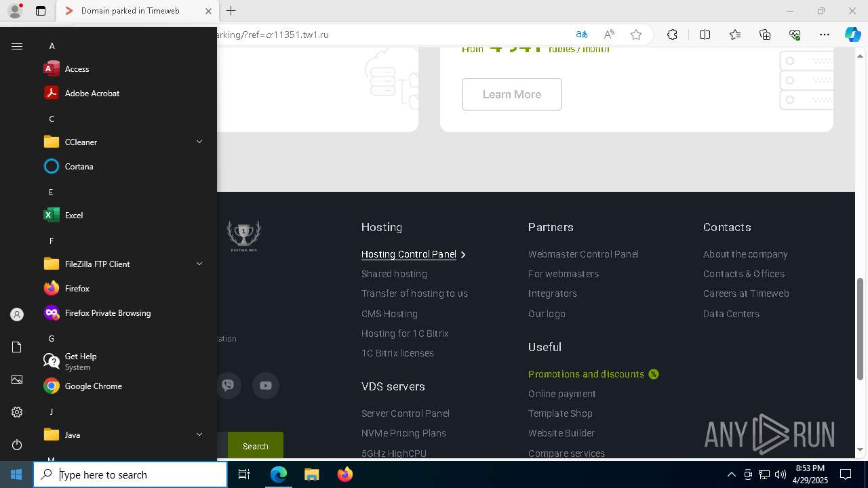Screen dimensions: 868x488
Task: Expand the Java folder
Action: coord(122,434)
